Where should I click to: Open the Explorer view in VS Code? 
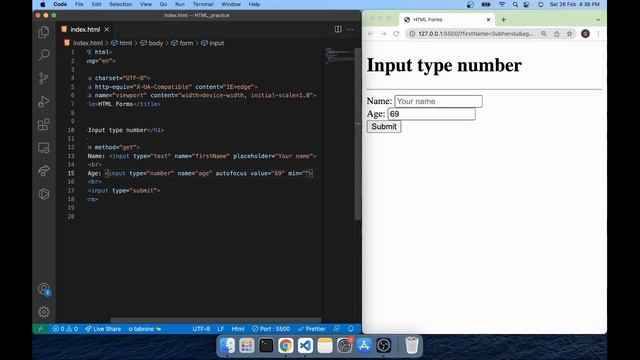(x=44, y=32)
